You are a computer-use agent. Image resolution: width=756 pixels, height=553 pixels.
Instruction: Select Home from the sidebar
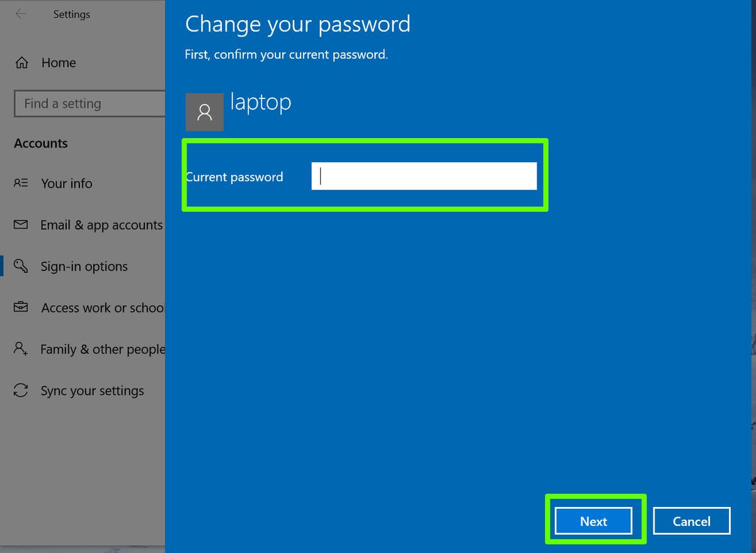58,62
